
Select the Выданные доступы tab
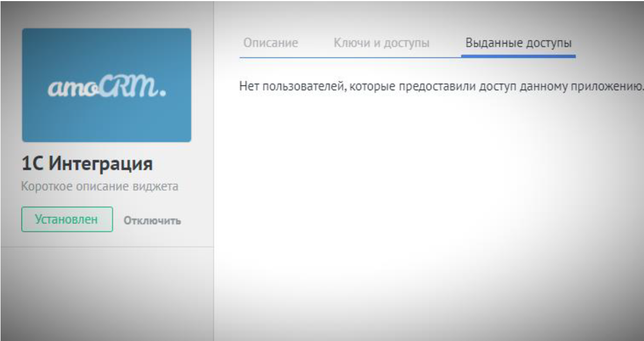518,43
